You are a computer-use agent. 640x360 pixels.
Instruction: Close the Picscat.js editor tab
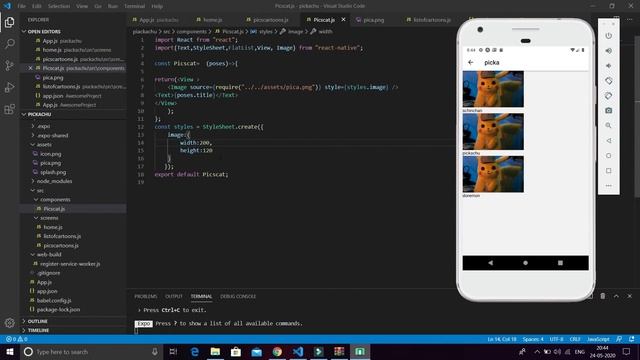[x=343, y=20]
